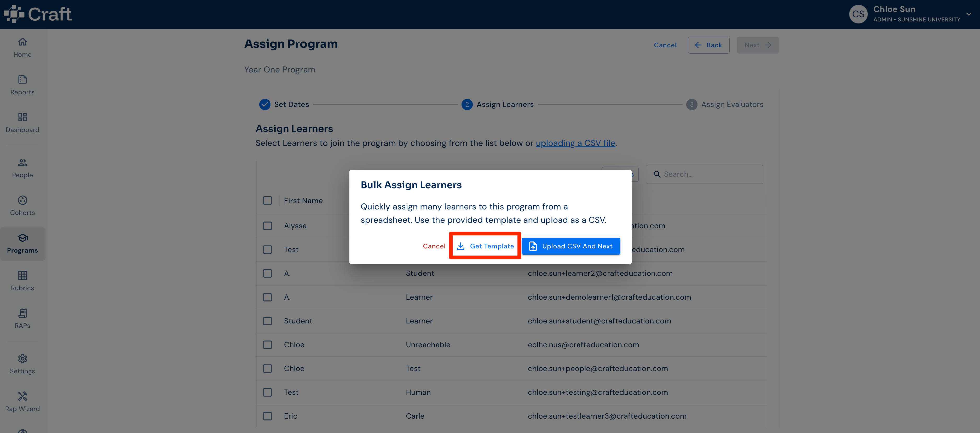Click the chloe.sun+student@crafteducation.com email

(599, 321)
